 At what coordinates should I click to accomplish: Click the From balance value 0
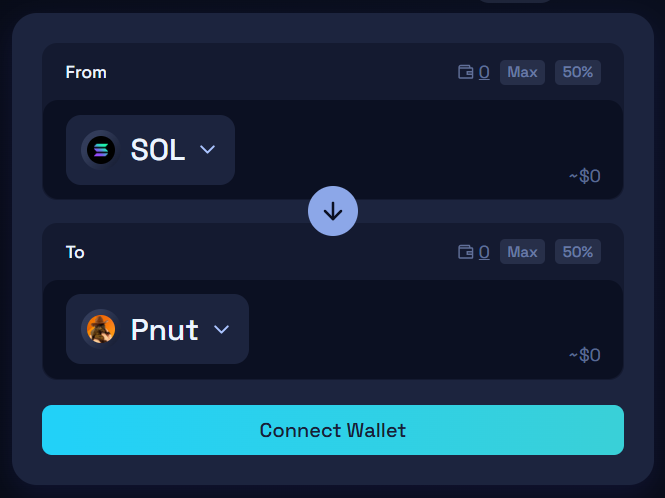(484, 73)
